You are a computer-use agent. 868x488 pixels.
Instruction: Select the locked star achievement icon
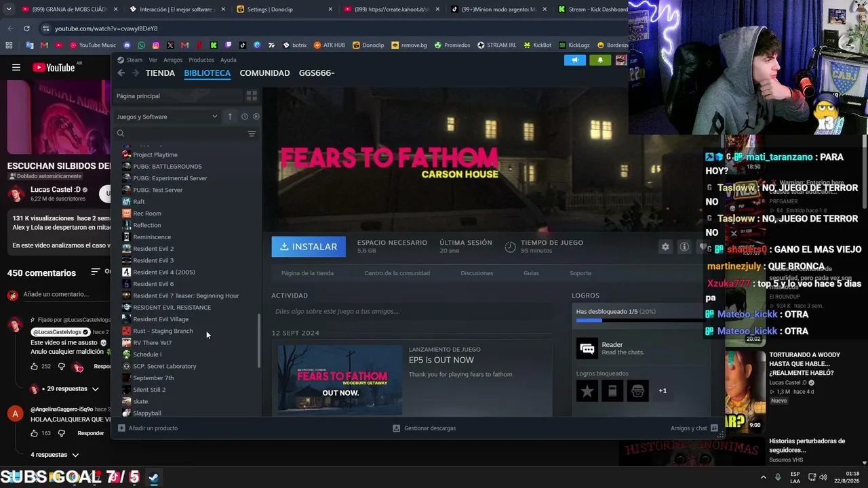click(x=587, y=390)
